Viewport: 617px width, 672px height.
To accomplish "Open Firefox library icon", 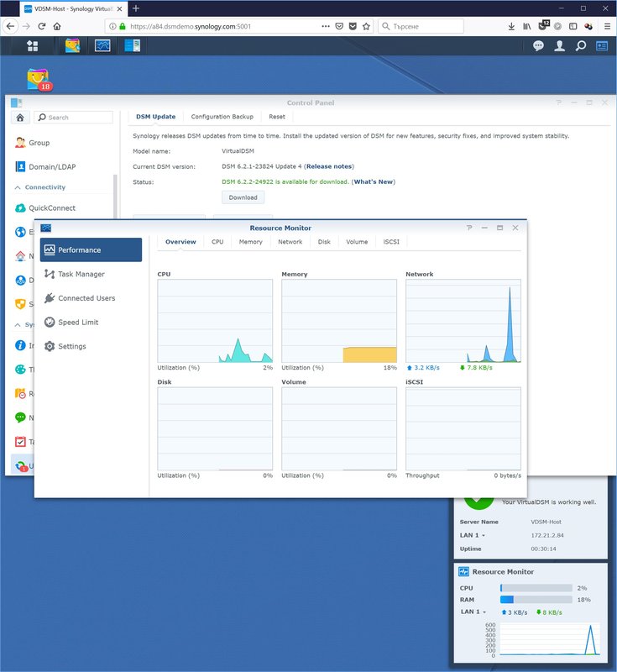I will (526, 26).
